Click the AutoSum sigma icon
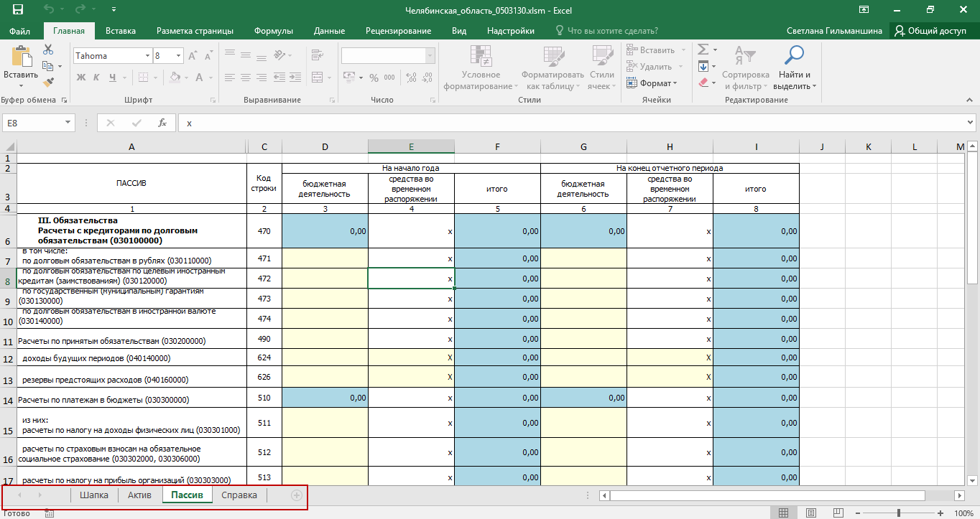The image size is (980, 519). (703, 50)
